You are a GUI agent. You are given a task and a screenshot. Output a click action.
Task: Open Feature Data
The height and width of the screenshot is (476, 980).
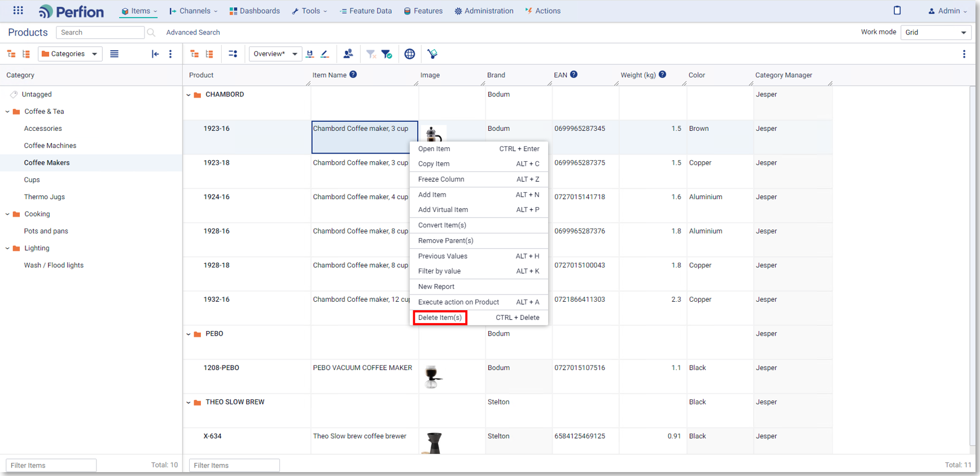tap(366, 11)
